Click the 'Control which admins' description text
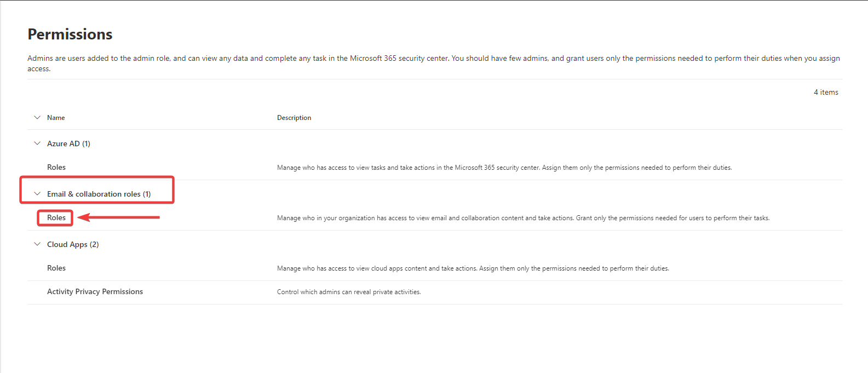Viewport: 868px width, 373px height. pyautogui.click(x=349, y=292)
